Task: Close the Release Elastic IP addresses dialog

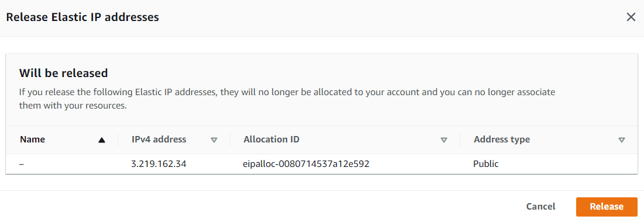Action: (631, 17)
